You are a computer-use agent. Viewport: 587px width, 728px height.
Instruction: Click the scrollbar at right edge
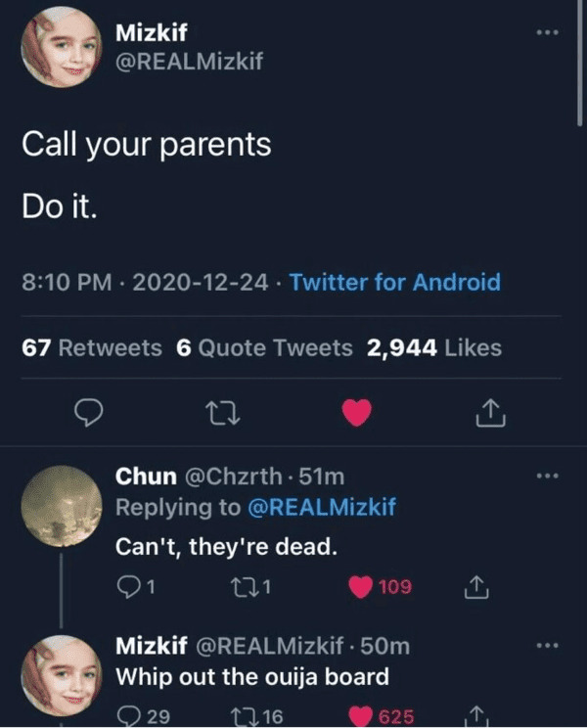tap(579, 63)
